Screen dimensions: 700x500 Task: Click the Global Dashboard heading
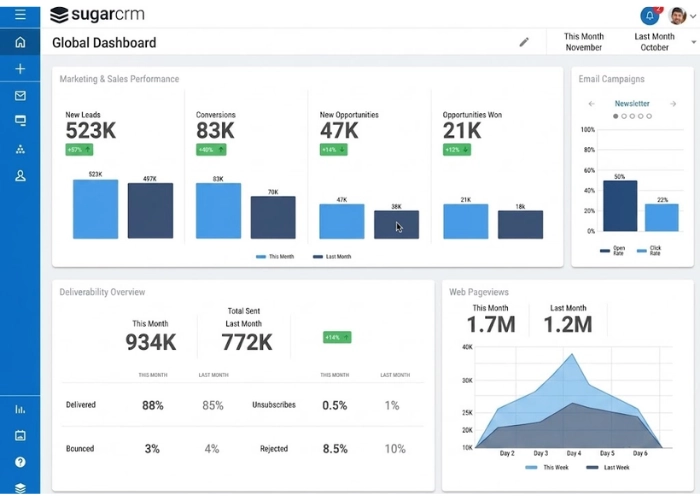pyautogui.click(x=104, y=42)
